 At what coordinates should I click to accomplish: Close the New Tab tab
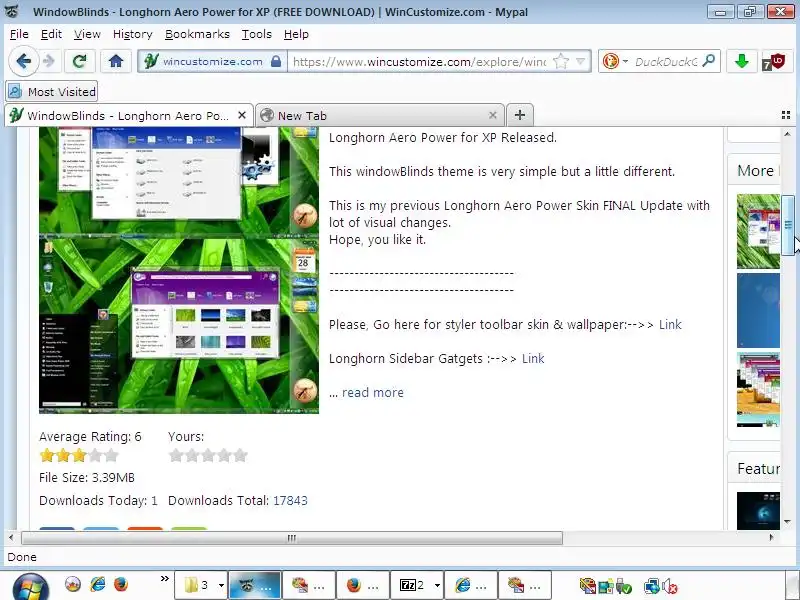(x=492, y=115)
